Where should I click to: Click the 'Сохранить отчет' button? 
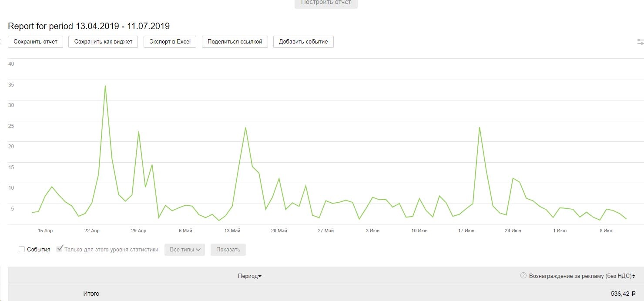point(36,42)
